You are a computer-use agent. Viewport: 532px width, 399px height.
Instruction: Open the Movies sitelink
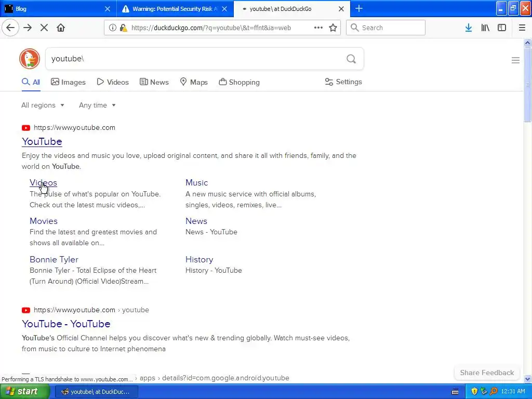pos(44,221)
